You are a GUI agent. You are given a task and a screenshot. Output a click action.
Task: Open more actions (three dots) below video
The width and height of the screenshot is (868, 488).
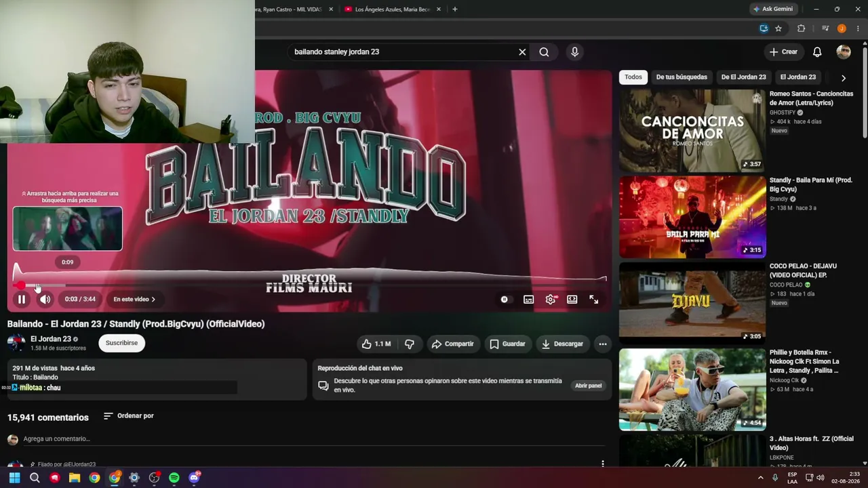602,344
